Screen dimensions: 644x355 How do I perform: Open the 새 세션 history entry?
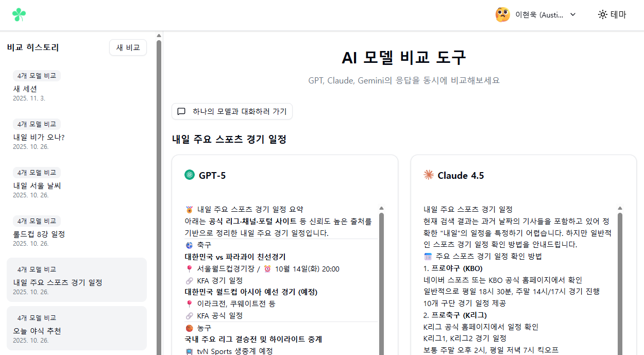click(x=76, y=86)
